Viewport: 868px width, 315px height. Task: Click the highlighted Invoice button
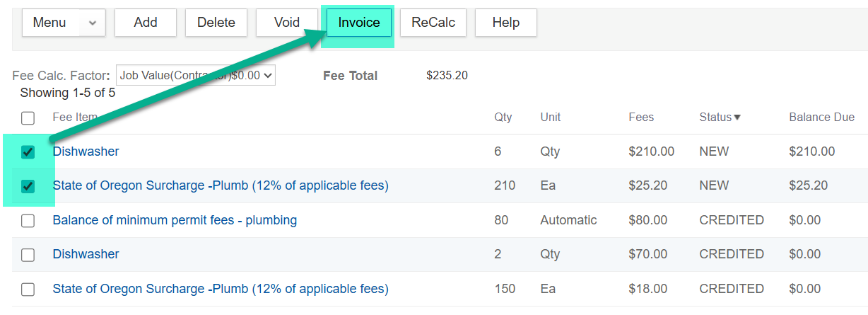358,23
